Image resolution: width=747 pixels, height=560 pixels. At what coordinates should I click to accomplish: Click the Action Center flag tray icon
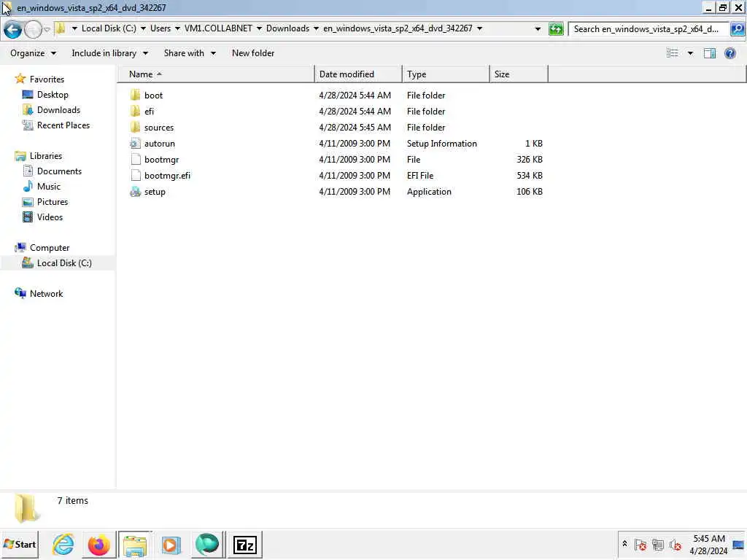coord(640,545)
